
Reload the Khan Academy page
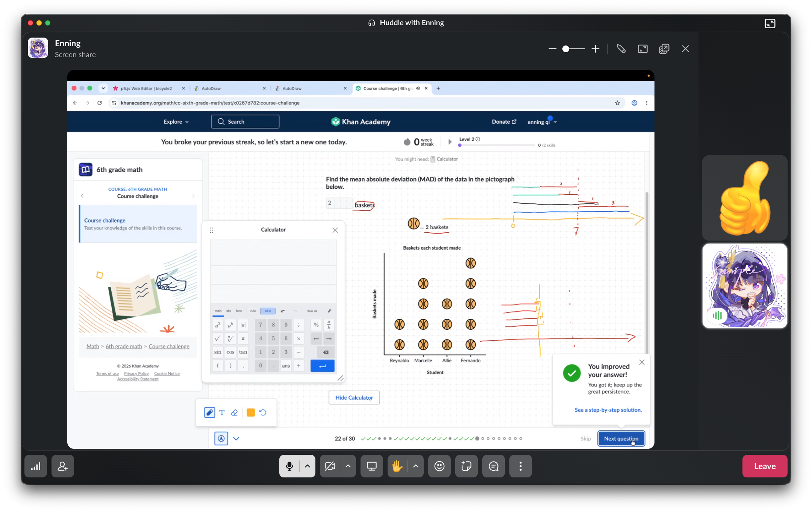[100, 103]
